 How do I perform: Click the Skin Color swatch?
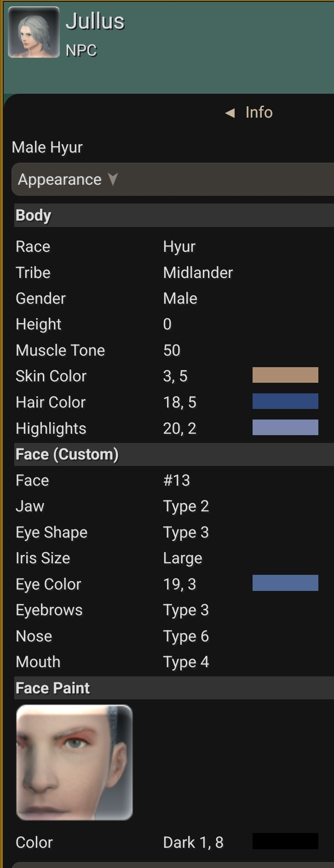pos(285,375)
